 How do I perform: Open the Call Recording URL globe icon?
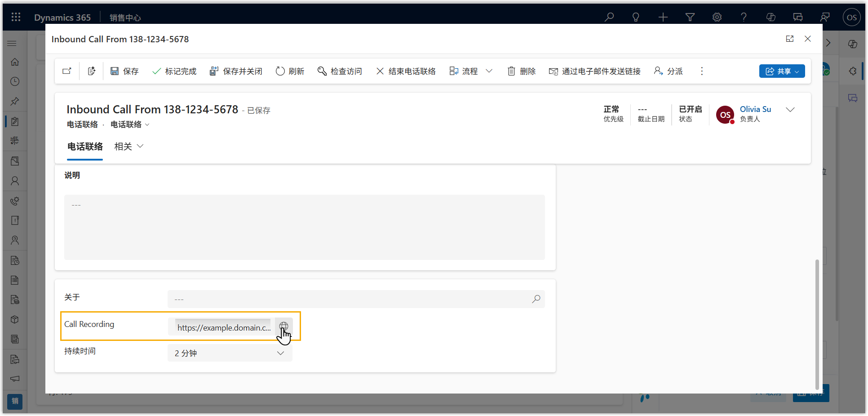(x=283, y=327)
